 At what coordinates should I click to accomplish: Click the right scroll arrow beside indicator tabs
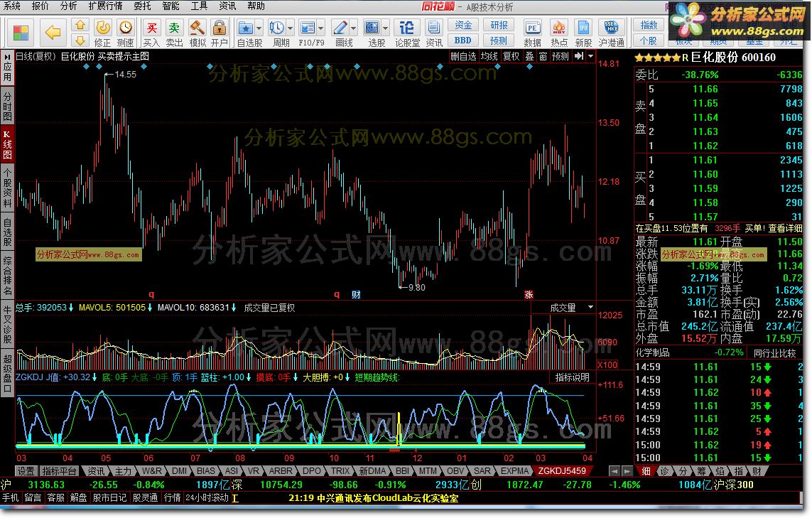[x=627, y=471]
